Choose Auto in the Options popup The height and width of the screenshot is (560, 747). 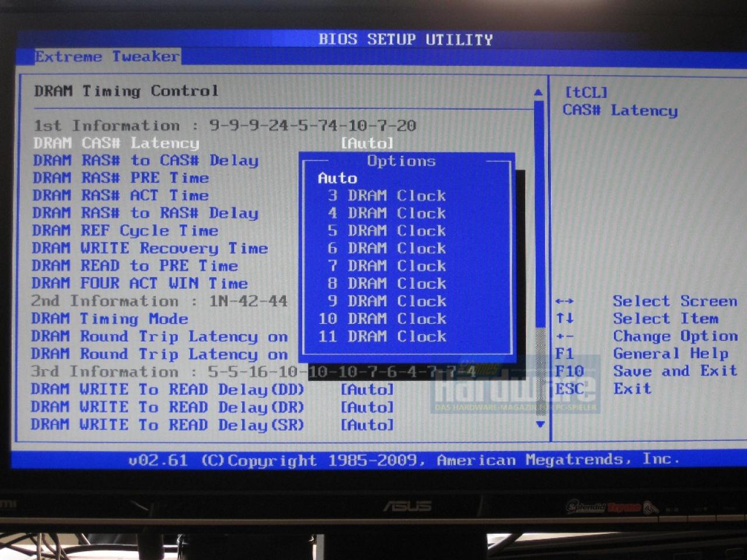click(337, 178)
